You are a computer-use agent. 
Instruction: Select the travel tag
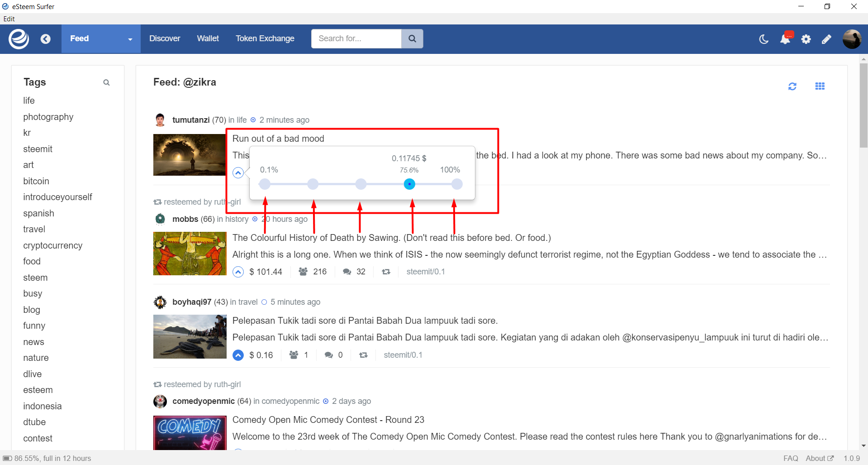pyautogui.click(x=34, y=229)
